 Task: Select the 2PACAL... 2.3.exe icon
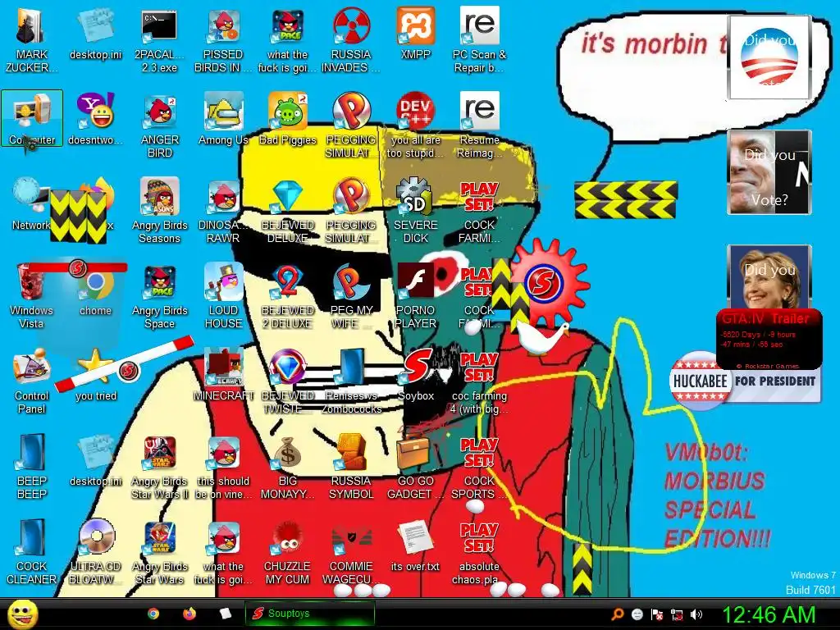click(x=159, y=39)
